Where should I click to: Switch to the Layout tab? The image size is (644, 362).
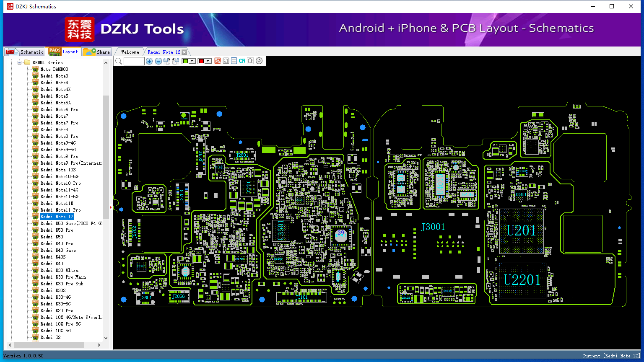click(x=63, y=52)
